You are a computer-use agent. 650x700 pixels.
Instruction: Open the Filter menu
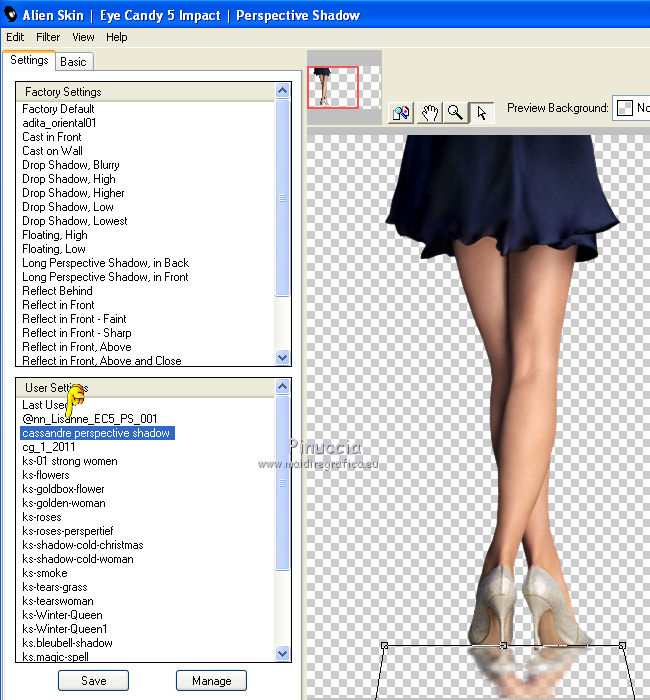click(48, 37)
